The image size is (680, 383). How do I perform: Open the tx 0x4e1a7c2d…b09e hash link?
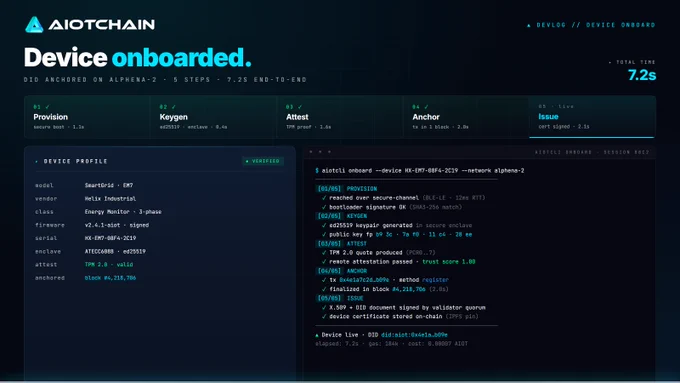[x=364, y=280]
